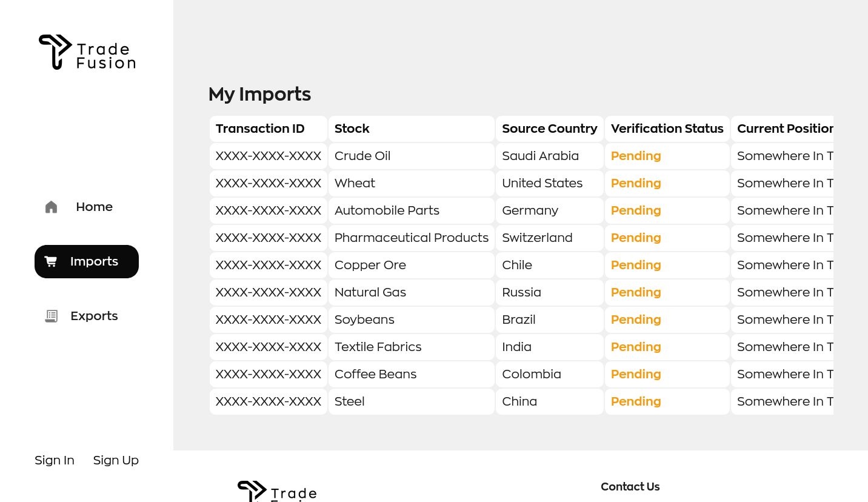The width and height of the screenshot is (868, 502).
Task: Click the Sign In link
Action: click(x=55, y=460)
